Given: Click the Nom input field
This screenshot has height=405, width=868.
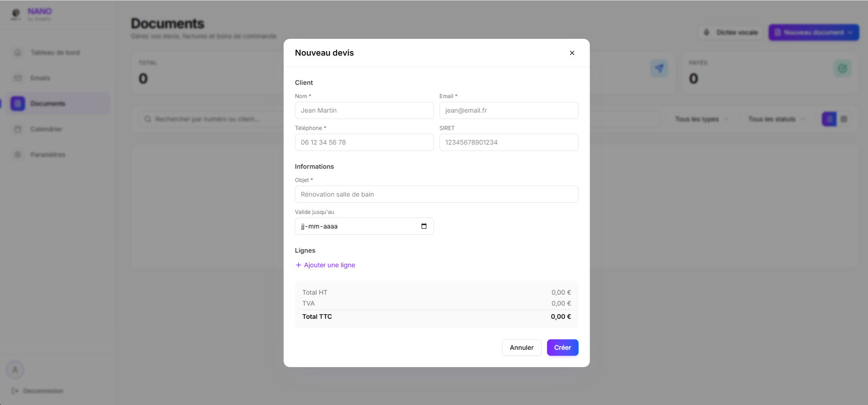Looking at the screenshot, I should tap(364, 110).
